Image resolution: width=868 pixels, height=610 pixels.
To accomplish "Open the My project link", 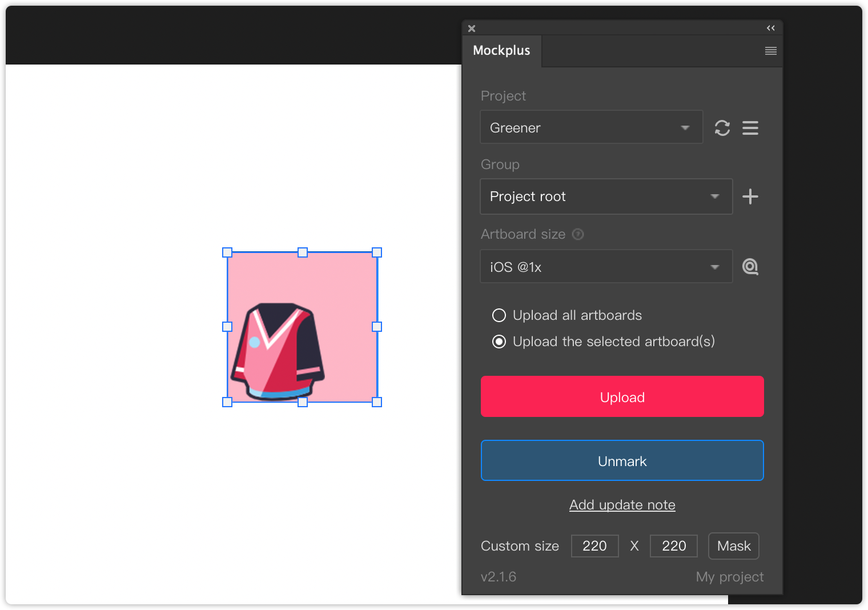I will (730, 577).
